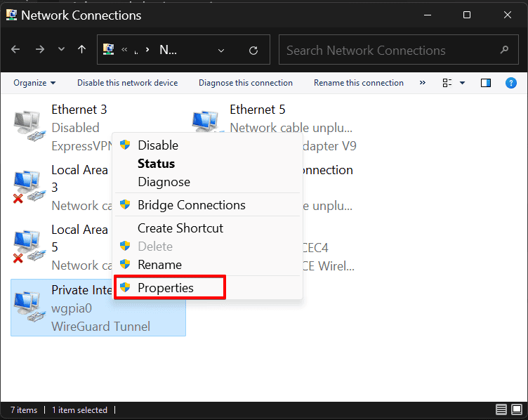Open the address bar history dropdown
This screenshot has width=528, height=420.
click(x=221, y=51)
